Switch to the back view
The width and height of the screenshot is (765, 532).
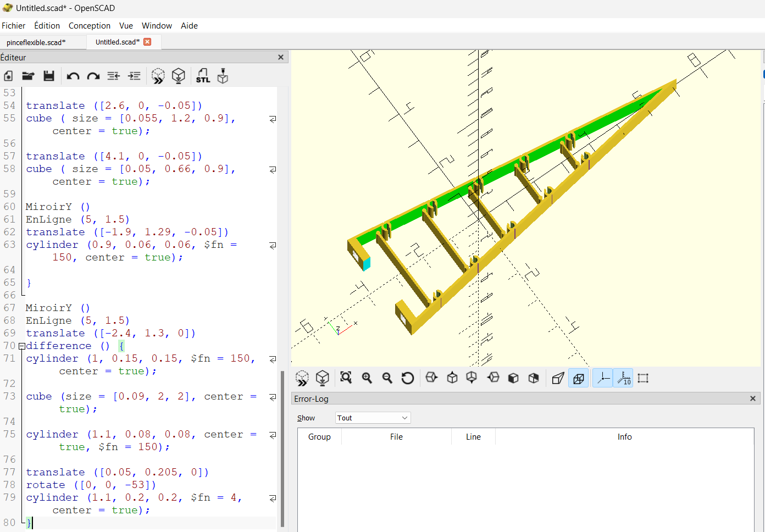point(534,378)
